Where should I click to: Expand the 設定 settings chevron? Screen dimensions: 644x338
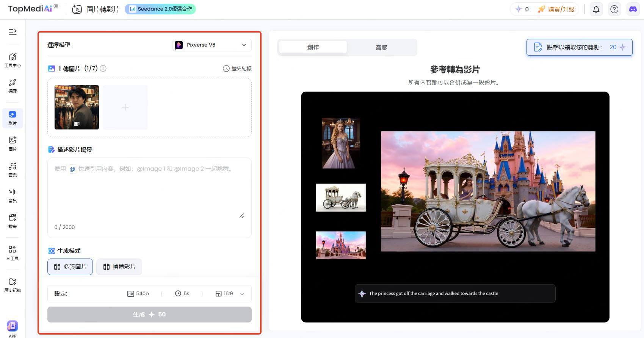coord(242,294)
